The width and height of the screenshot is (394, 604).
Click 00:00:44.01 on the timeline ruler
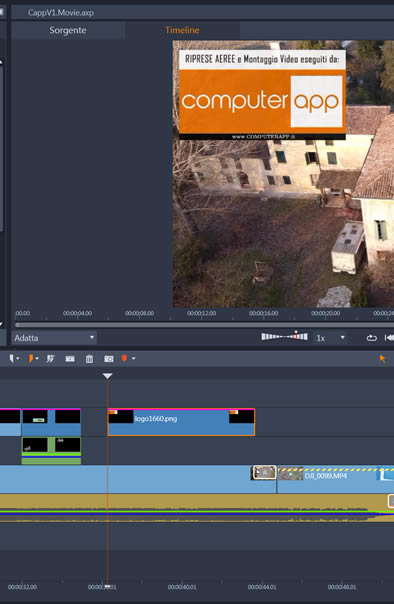[x=262, y=587]
